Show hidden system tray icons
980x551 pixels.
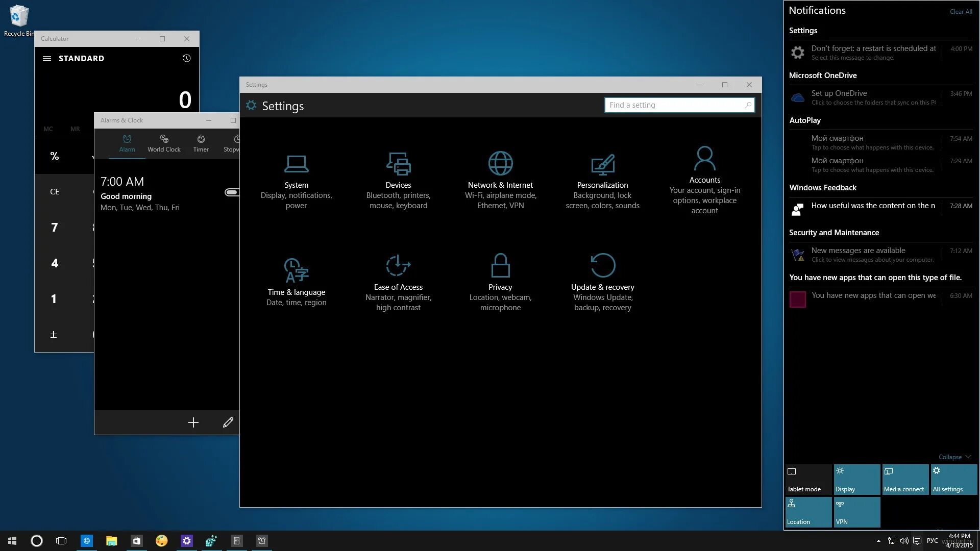click(x=878, y=541)
